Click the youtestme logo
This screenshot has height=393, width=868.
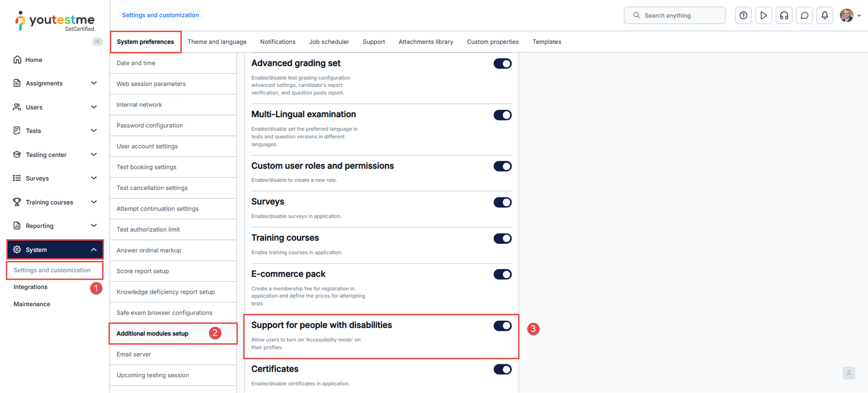tap(54, 21)
